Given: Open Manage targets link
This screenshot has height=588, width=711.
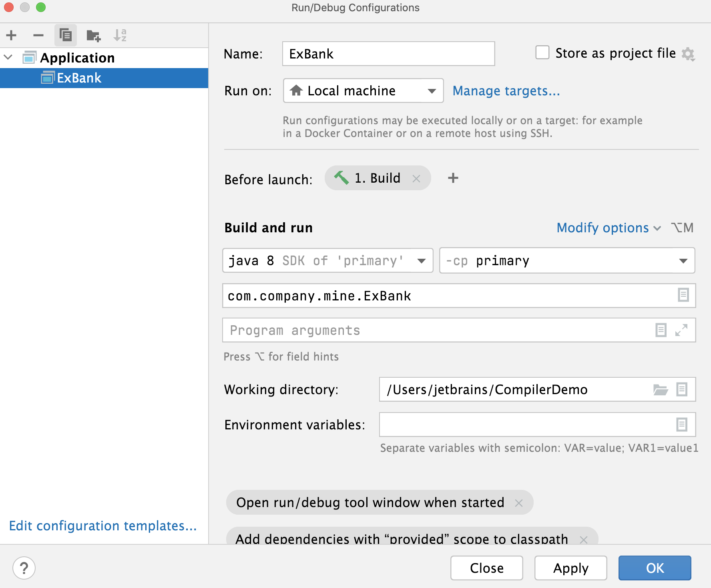Looking at the screenshot, I should pyautogui.click(x=506, y=91).
